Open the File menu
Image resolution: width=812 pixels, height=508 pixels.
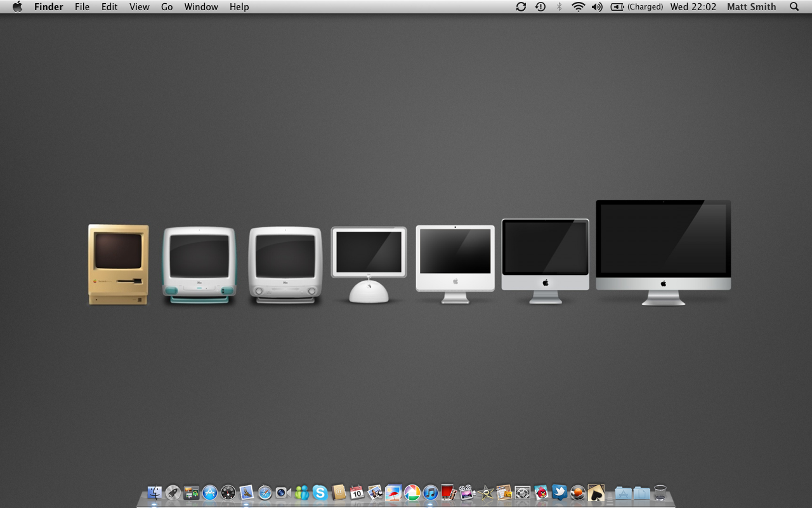pyautogui.click(x=82, y=7)
